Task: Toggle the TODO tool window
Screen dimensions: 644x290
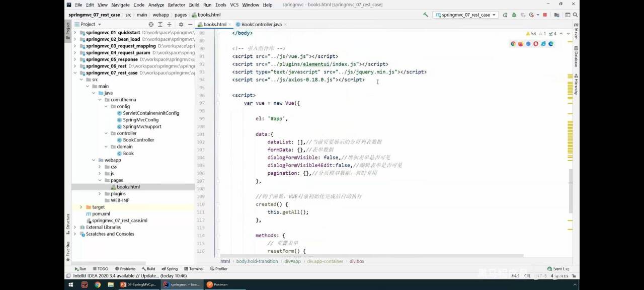Action: [101, 269]
